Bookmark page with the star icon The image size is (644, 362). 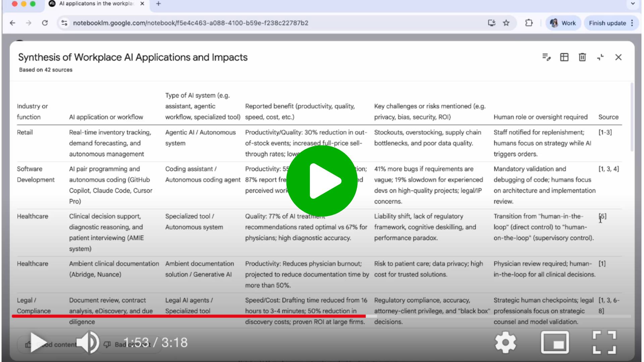[x=506, y=23]
